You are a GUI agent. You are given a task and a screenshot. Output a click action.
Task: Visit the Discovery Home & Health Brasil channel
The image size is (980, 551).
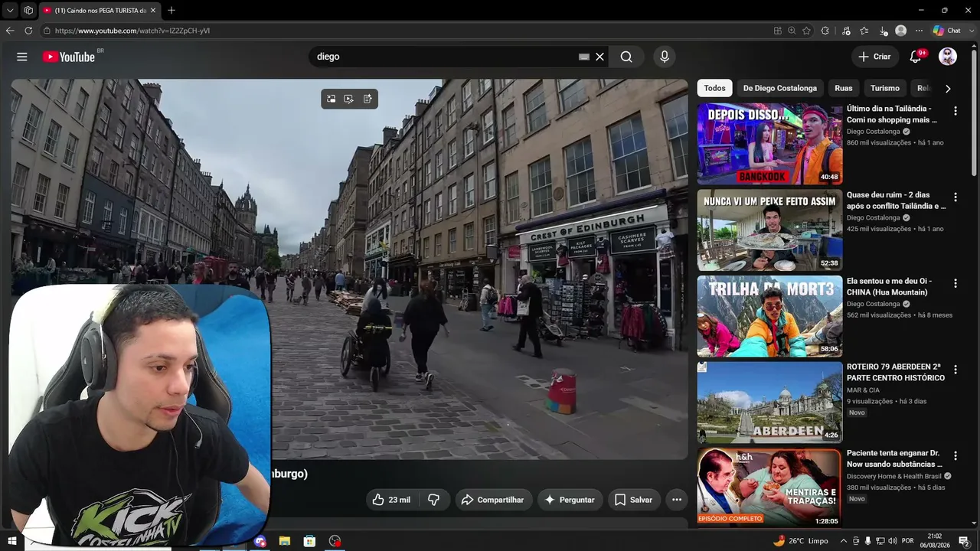[894, 476]
